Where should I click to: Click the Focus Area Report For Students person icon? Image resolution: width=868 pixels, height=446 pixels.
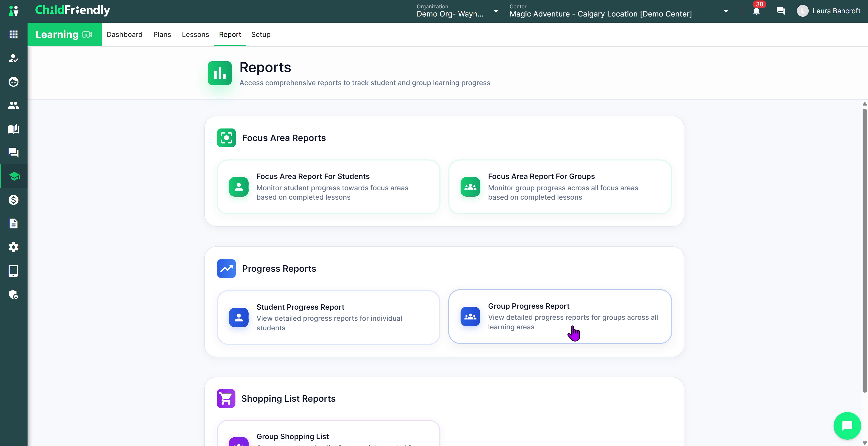pos(239,187)
